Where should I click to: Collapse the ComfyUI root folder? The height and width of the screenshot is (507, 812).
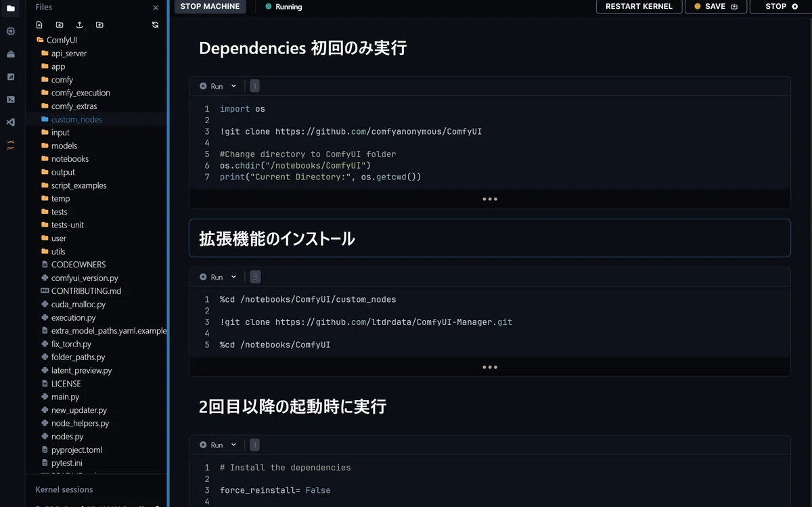57,40
